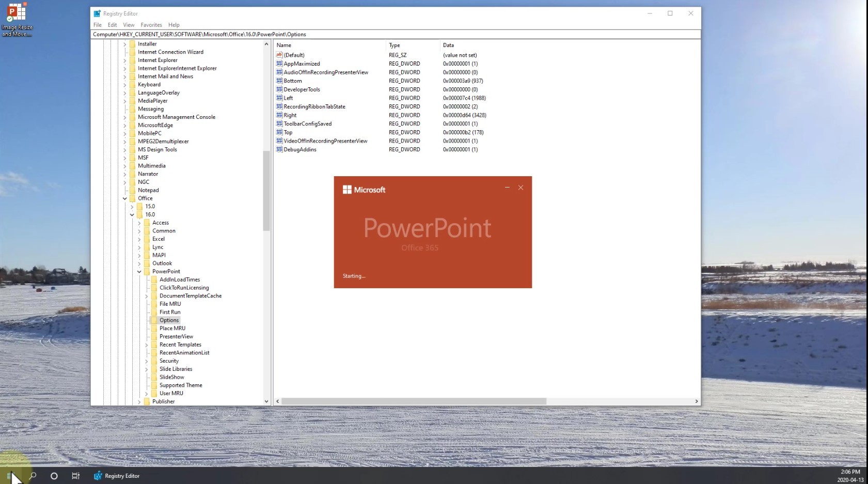868x484 pixels.
Task: Click the folder icon beside the Options key
Action: click(x=155, y=320)
